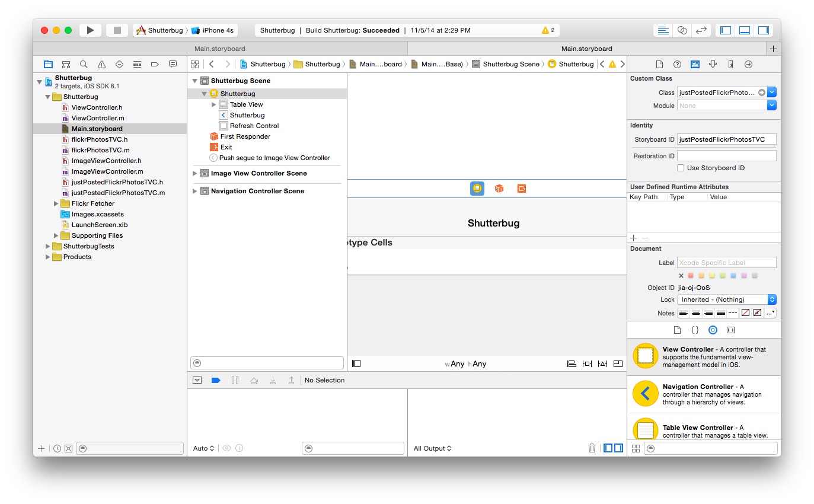The image size is (814, 504).
Task: Open the Symbol navigator
Action: coord(66,64)
